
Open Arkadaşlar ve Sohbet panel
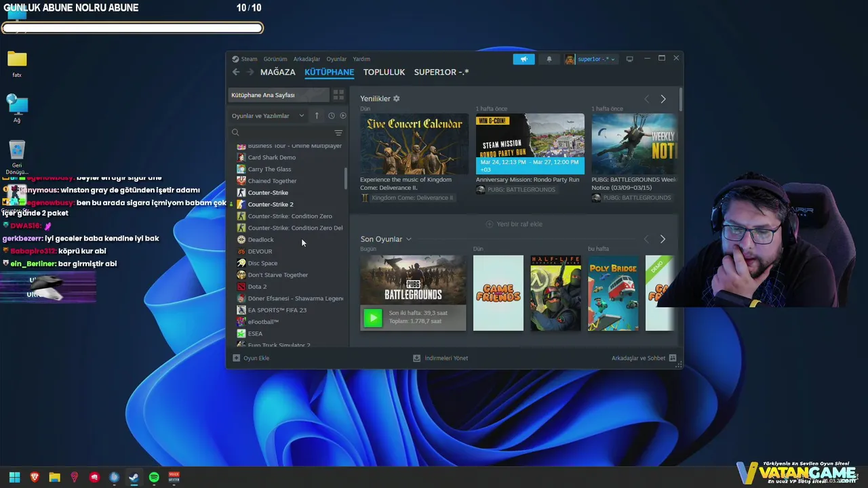(x=644, y=358)
